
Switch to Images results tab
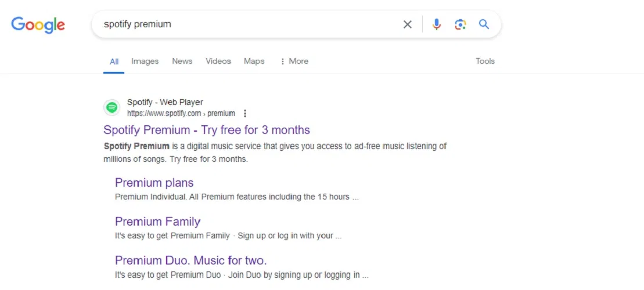tap(145, 61)
